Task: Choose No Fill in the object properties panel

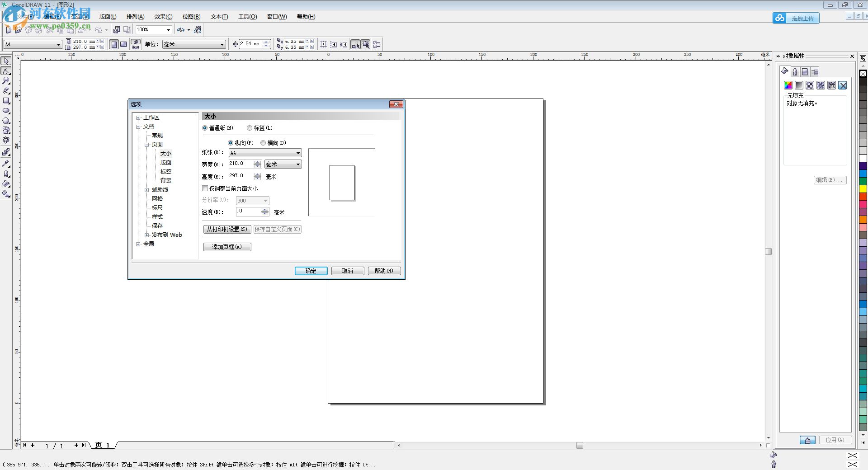Action: 843,85
